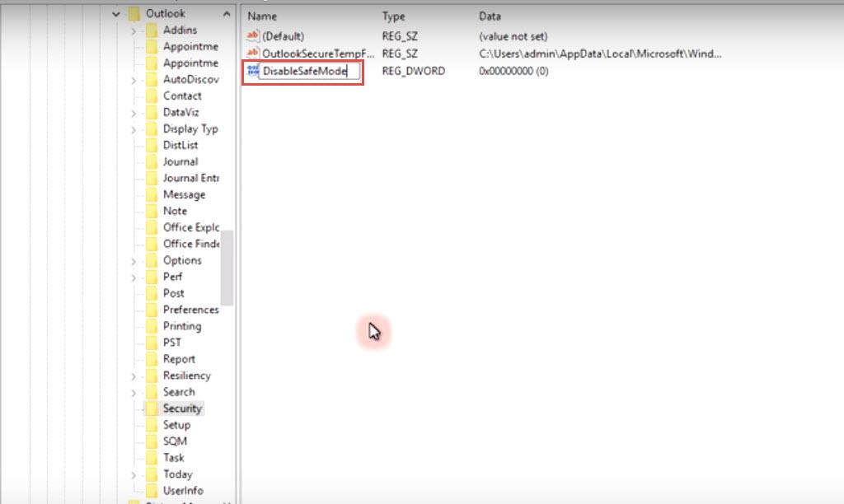Click the Journal folder icon
The height and width of the screenshot is (504, 844).
tap(152, 161)
